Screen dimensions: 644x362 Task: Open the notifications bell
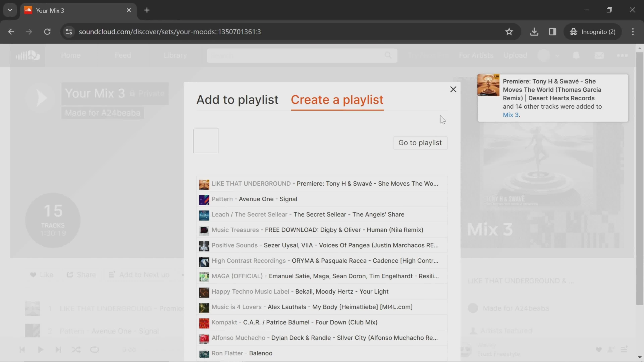tap(576, 55)
